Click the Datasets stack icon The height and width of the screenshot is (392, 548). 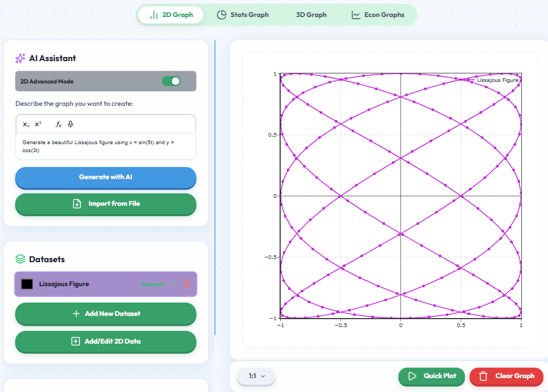[x=21, y=260]
